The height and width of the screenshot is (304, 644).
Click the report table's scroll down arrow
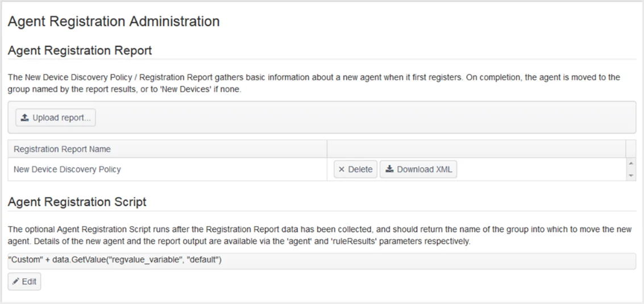coord(631,176)
